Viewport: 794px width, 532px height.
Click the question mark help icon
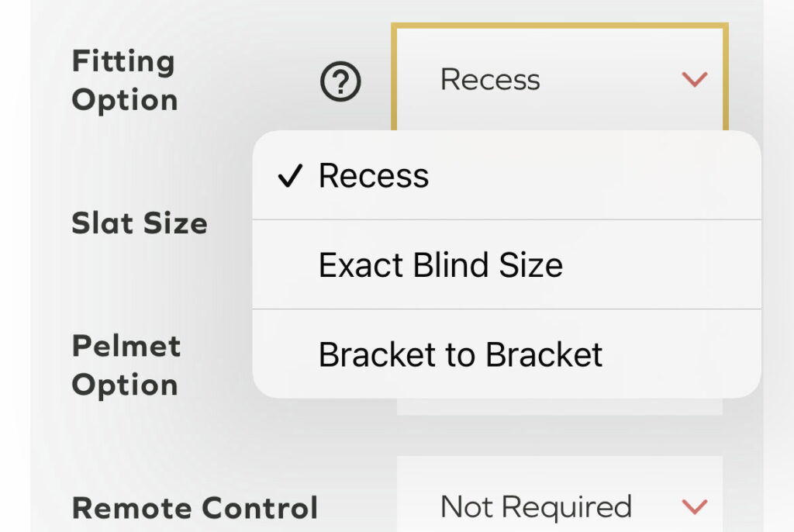coord(340,81)
